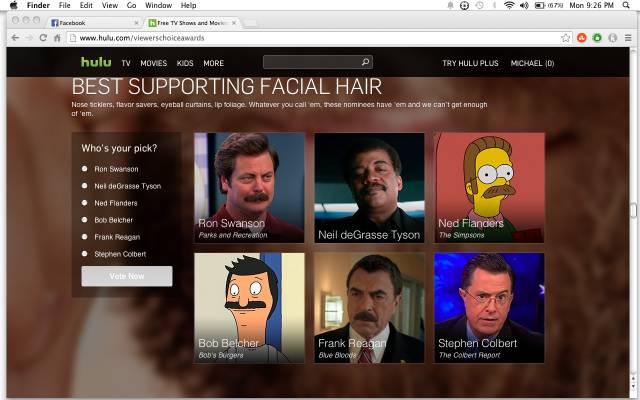Close the Facebook tab
This screenshot has height=400, width=640.
[136, 23]
